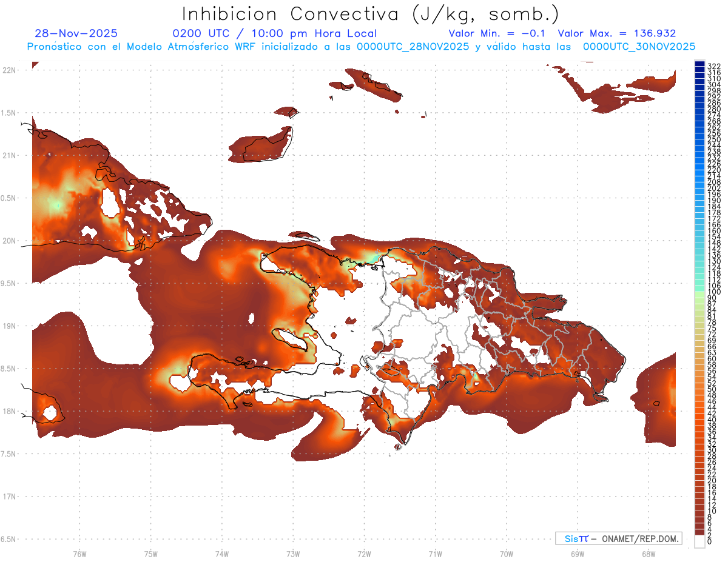Click the light green 100 colorbar swatch
Screen dimensions: 728x562
click(700, 293)
